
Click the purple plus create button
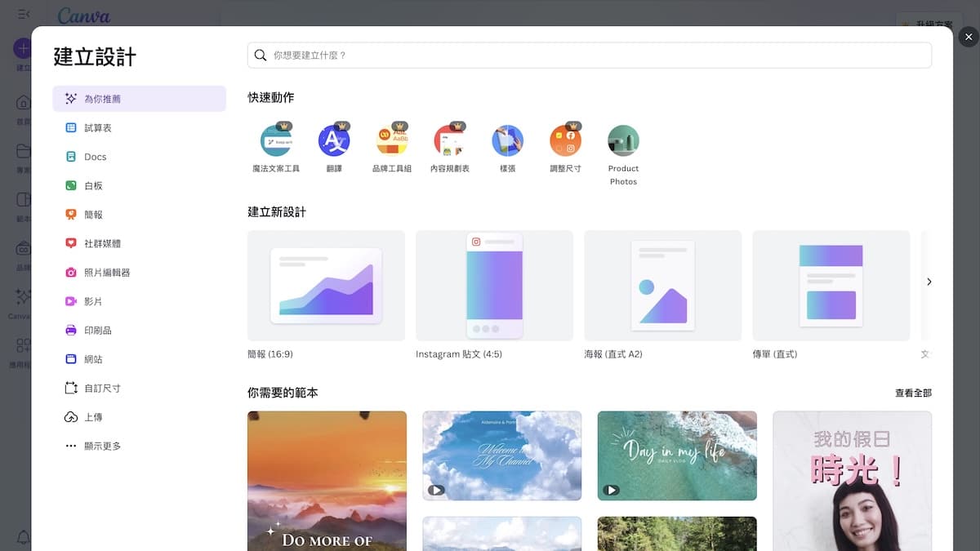22,47
